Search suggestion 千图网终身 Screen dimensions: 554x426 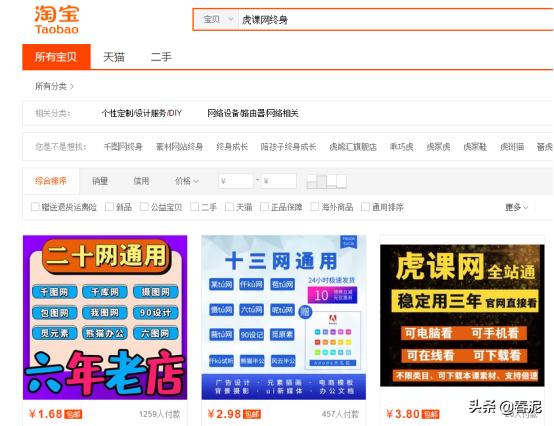(123, 147)
